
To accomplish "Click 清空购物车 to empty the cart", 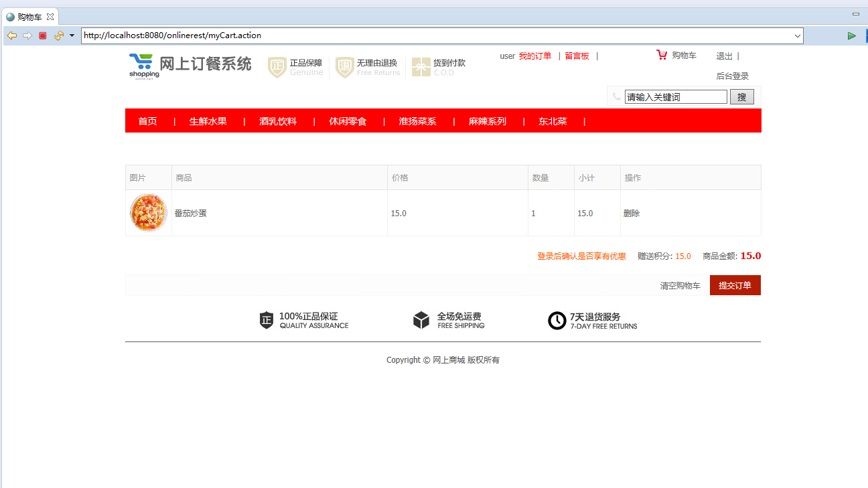I will tap(679, 284).
